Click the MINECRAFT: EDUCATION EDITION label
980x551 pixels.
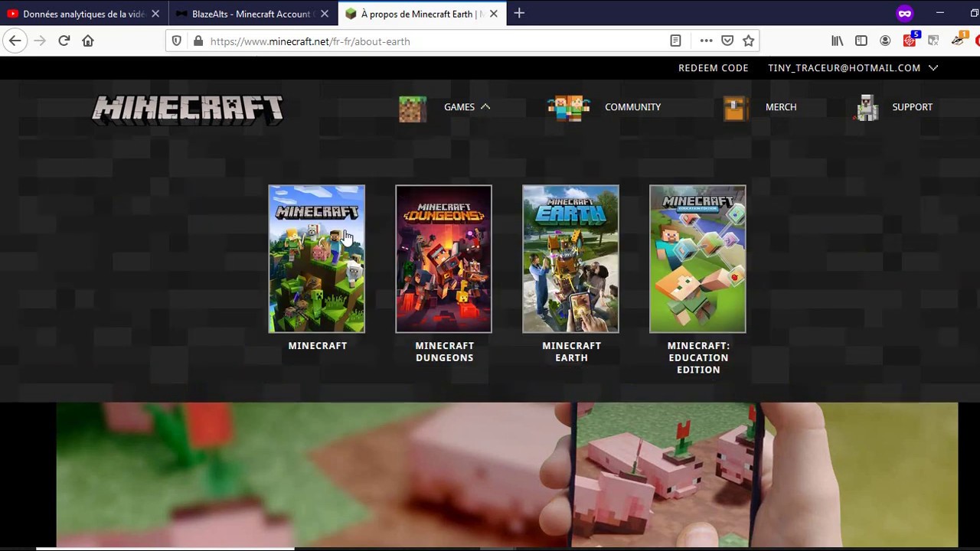698,357
